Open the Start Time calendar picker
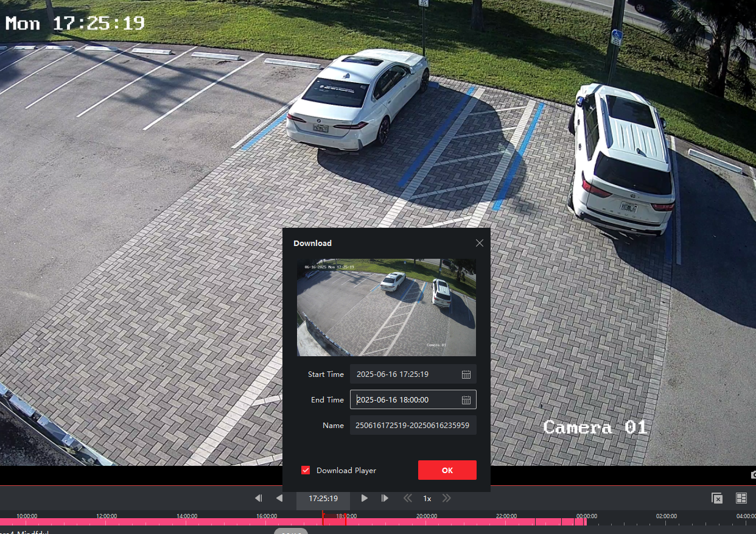This screenshot has width=756, height=534. pyautogui.click(x=466, y=374)
